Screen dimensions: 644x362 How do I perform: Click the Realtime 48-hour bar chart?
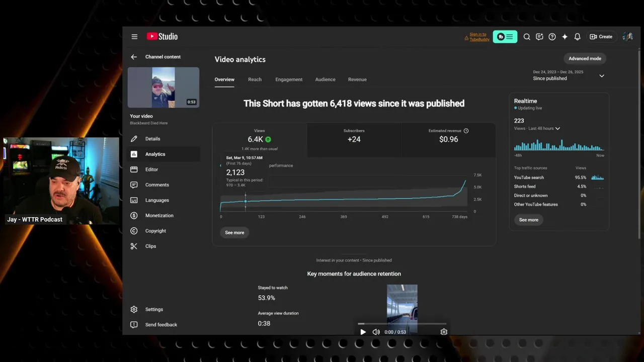(558, 145)
